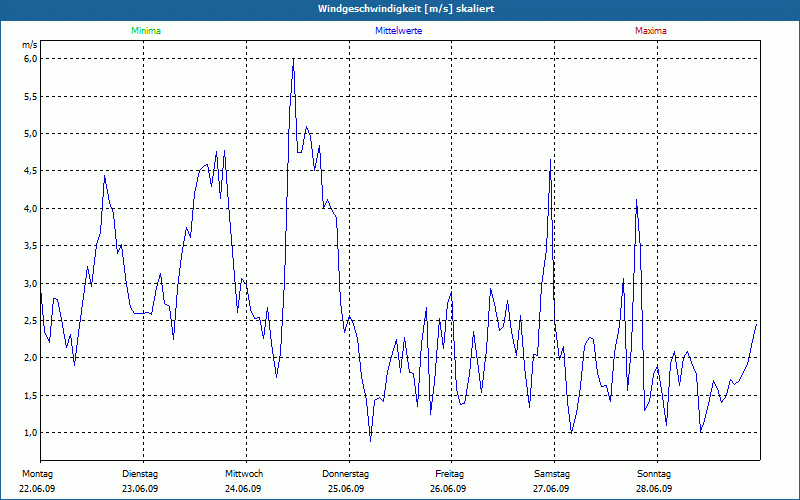Viewport: 800px width, 500px height.
Task: Click the Thursday minimum below 1,0 m/s
Action: click(x=370, y=441)
